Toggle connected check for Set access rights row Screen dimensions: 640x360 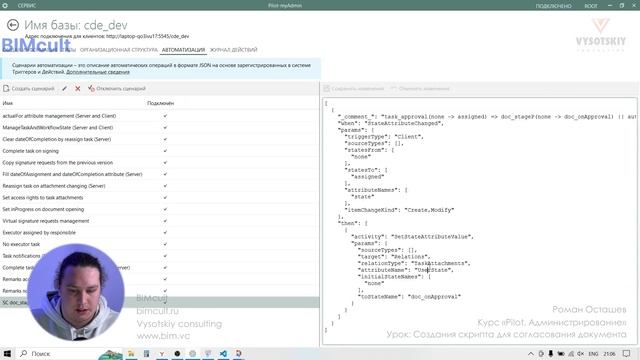tap(165, 198)
